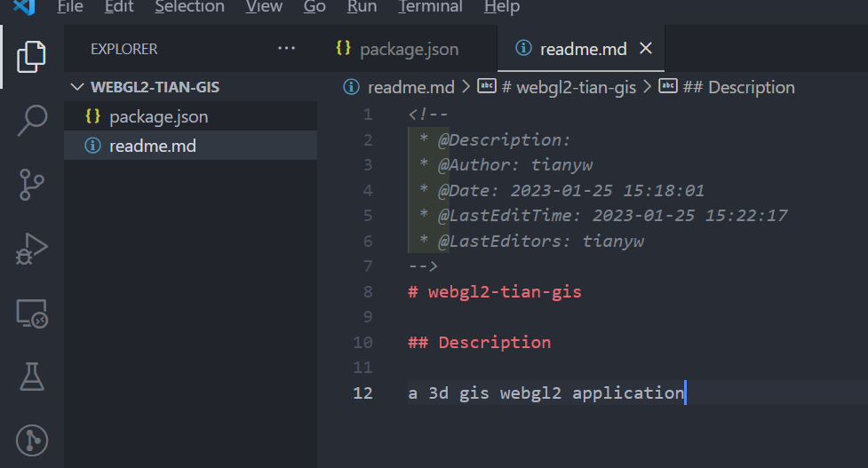This screenshot has width=868, height=468.
Task: Click the EXPLORER panel title
Action: [x=124, y=49]
